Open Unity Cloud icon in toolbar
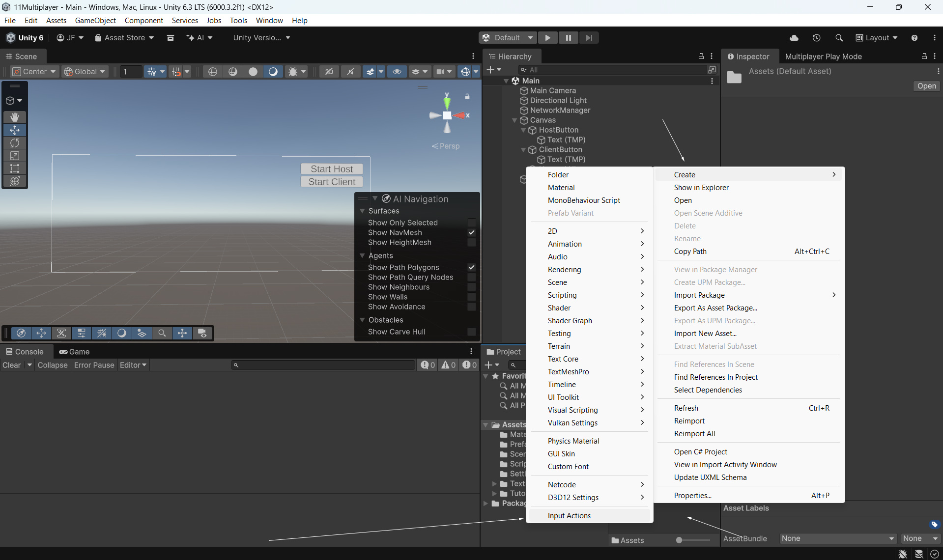This screenshot has height=560, width=943. [794, 38]
